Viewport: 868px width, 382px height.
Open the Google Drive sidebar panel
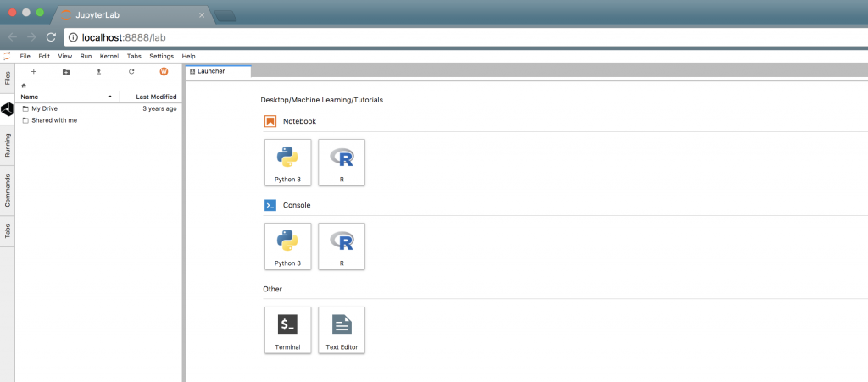point(7,109)
